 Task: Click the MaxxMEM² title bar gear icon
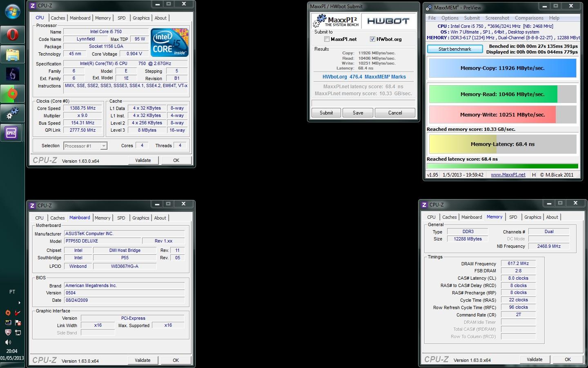tap(429, 7)
